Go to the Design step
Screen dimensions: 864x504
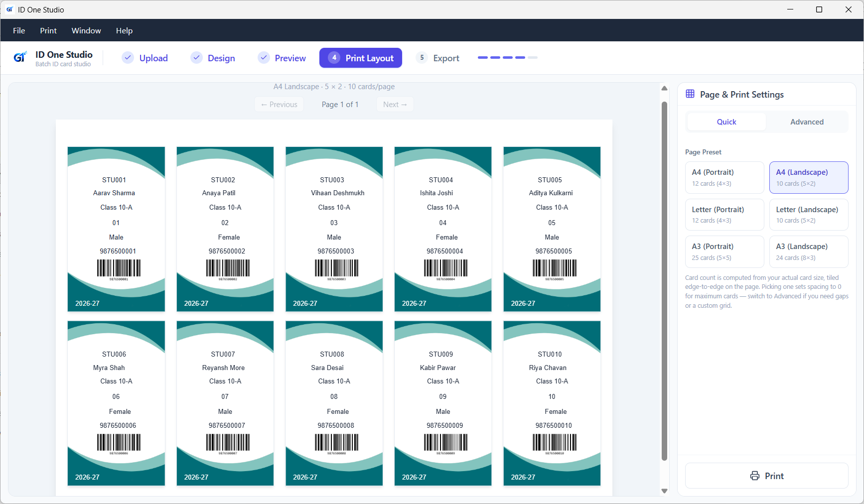[x=213, y=58]
